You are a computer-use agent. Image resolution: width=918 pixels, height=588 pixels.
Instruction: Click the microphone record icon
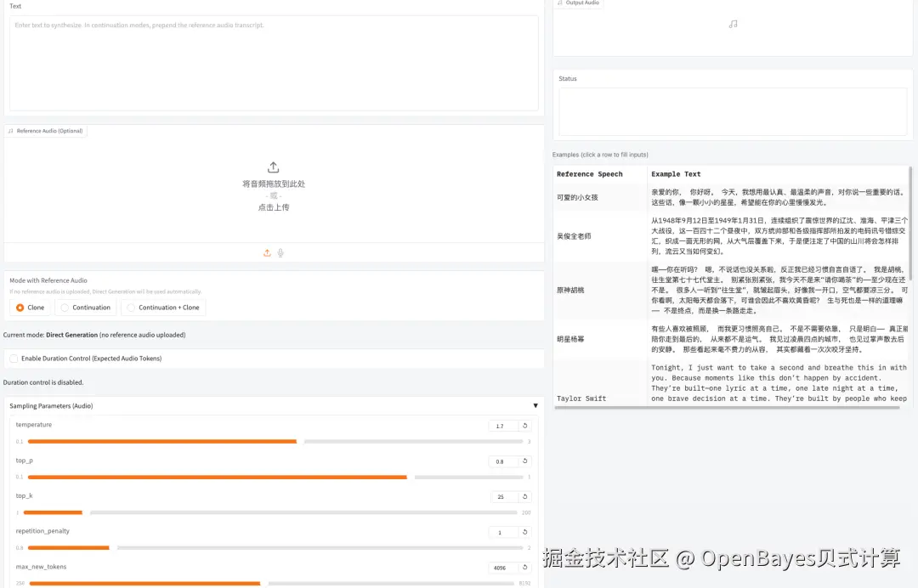click(x=280, y=252)
